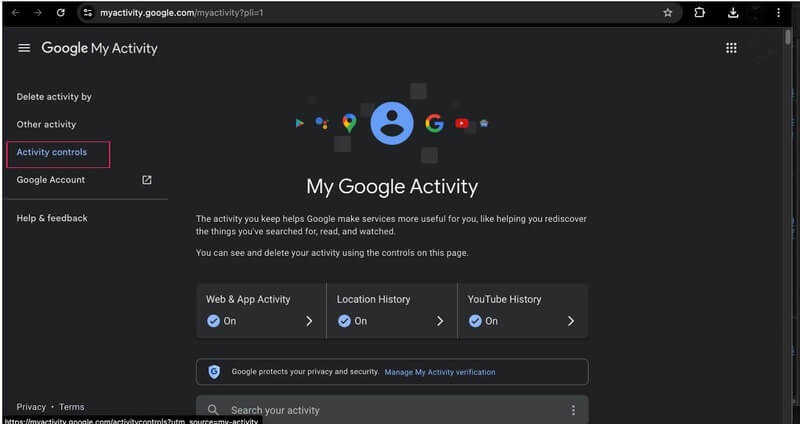800x424 pixels.
Task: Expand Web & App Activity chevron
Action: (309, 321)
